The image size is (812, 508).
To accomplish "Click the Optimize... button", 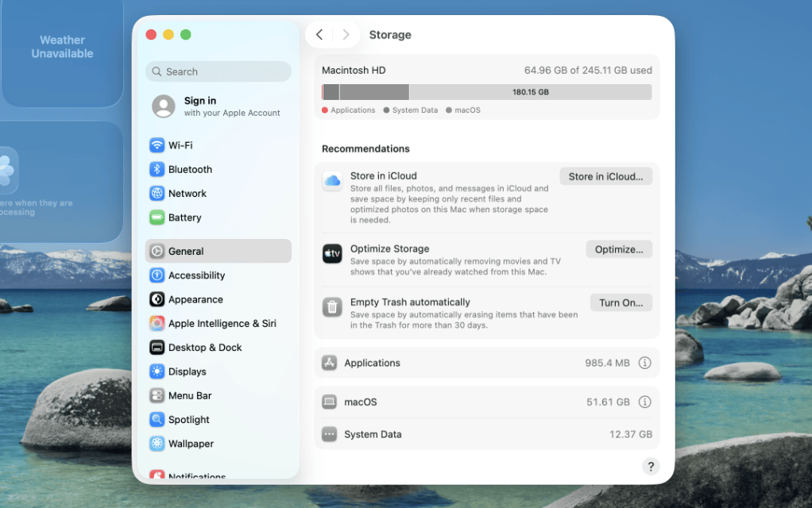I will click(619, 249).
